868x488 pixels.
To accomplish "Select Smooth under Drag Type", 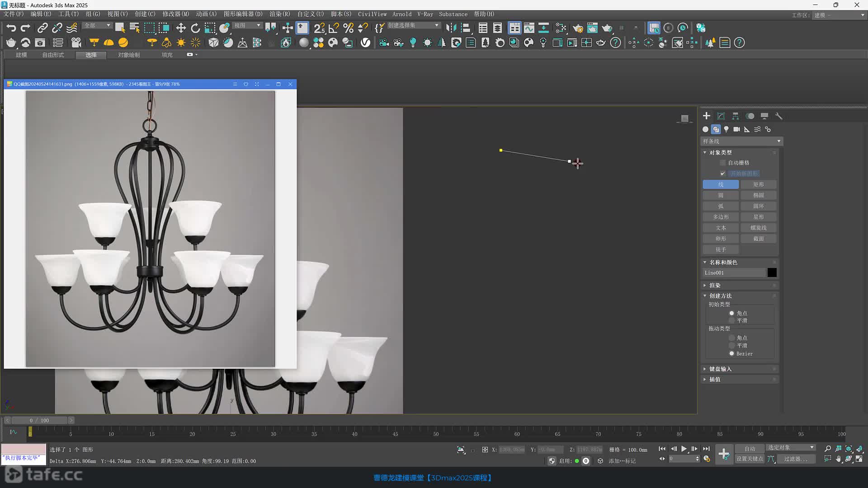I will [731, 346].
